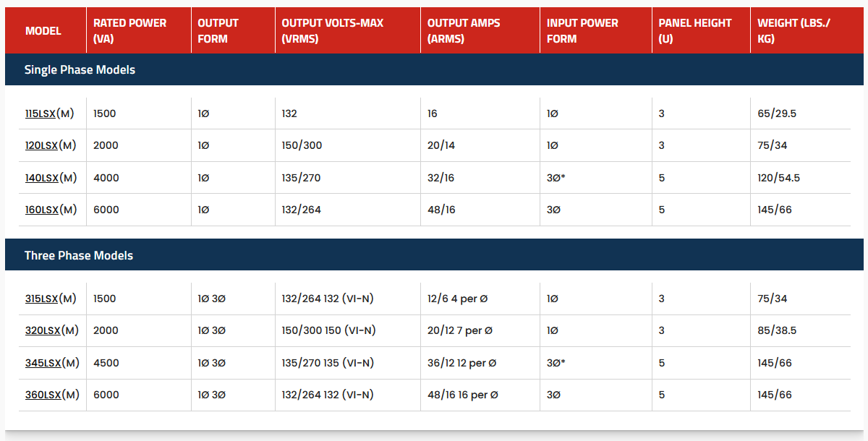Follow the 160LSX model link

(42, 210)
